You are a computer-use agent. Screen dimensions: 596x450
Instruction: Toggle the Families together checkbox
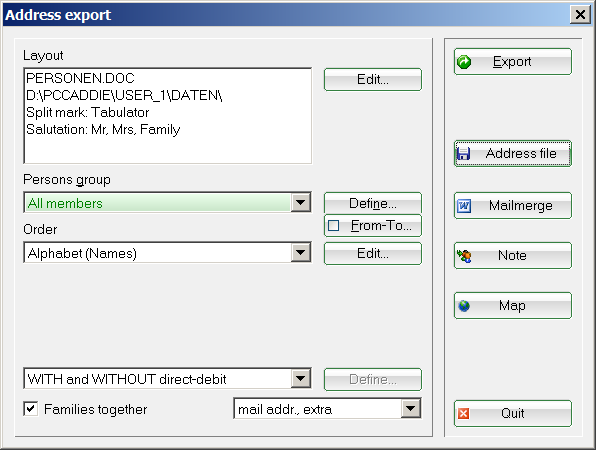point(31,409)
